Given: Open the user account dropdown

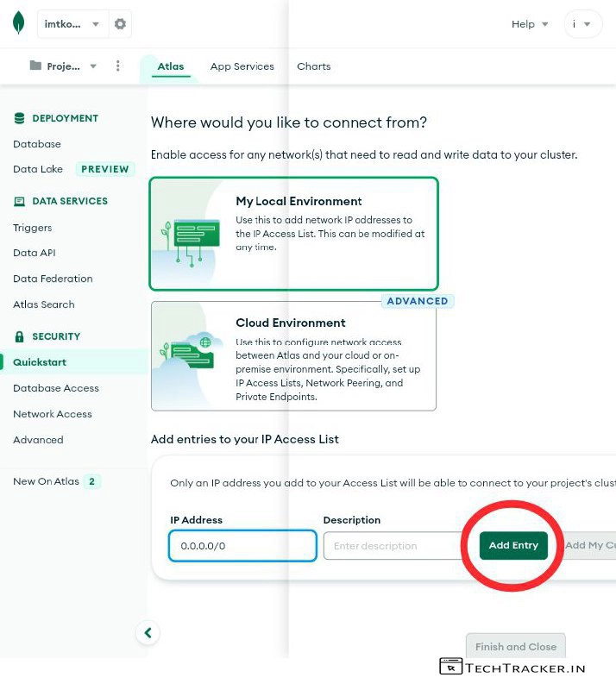Looking at the screenshot, I should 582,24.
